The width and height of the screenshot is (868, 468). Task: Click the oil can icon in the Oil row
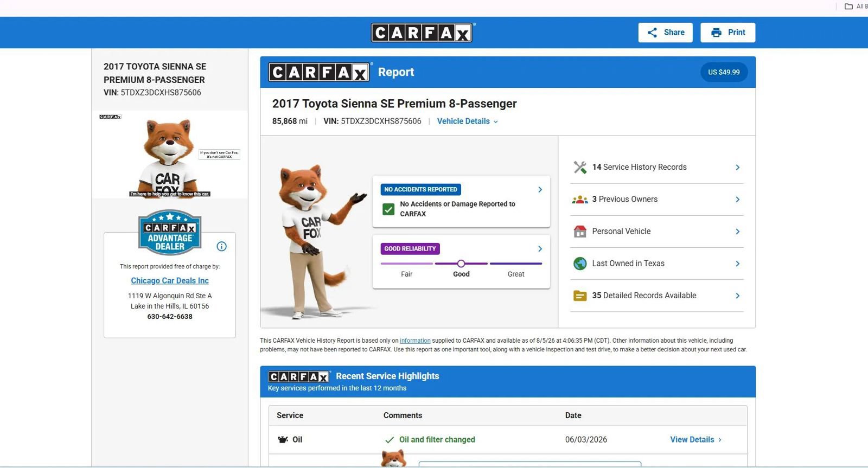tap(283, 440)
